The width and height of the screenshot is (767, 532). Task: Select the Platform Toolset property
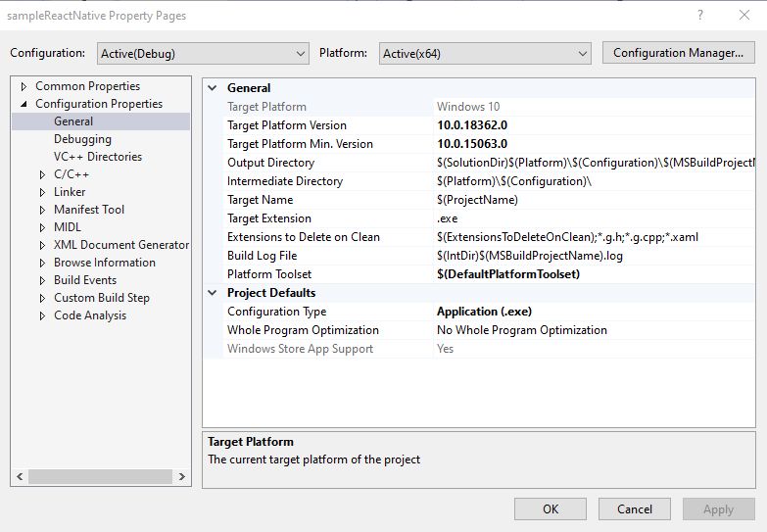point(269,274)
